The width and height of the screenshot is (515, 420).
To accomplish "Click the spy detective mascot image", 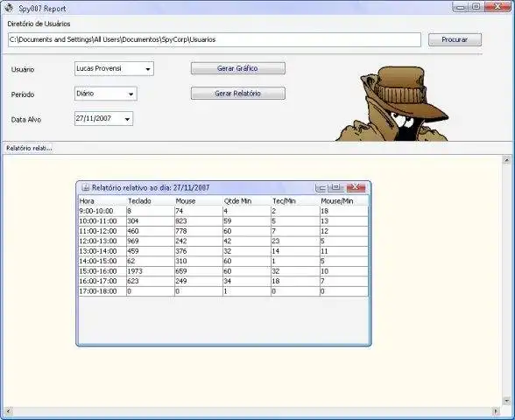I will (392, 103).
